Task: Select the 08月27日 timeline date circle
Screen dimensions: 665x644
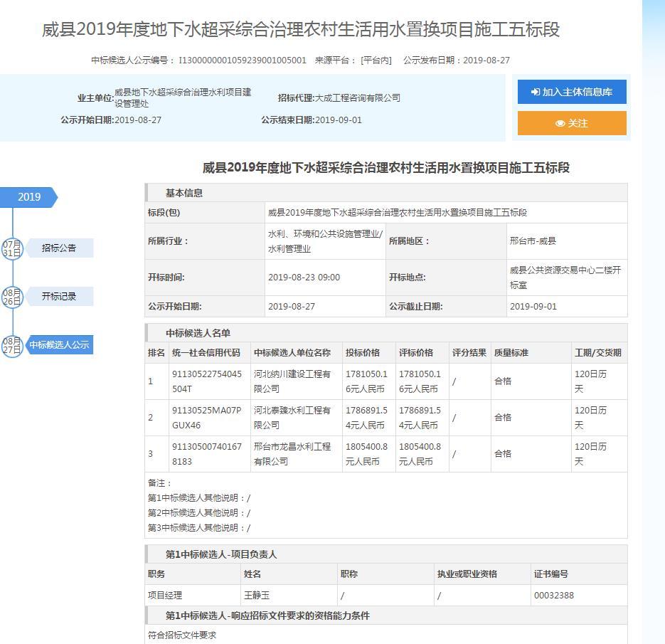Action: pos(12,345)
